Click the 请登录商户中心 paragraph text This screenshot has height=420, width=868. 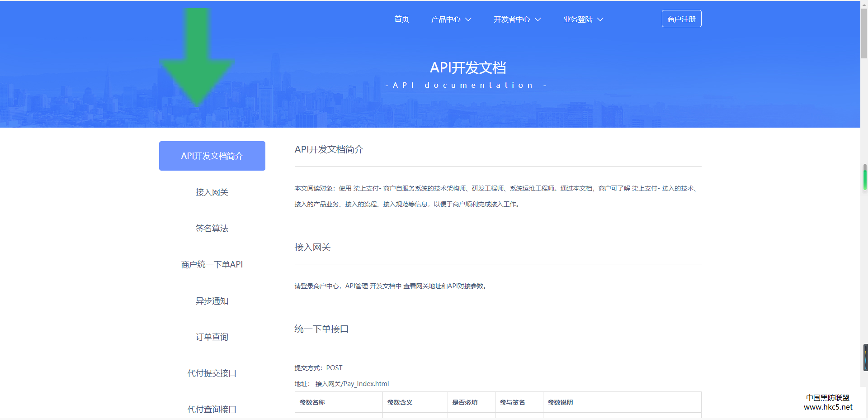pyautogui.click(x=392, y=286)
